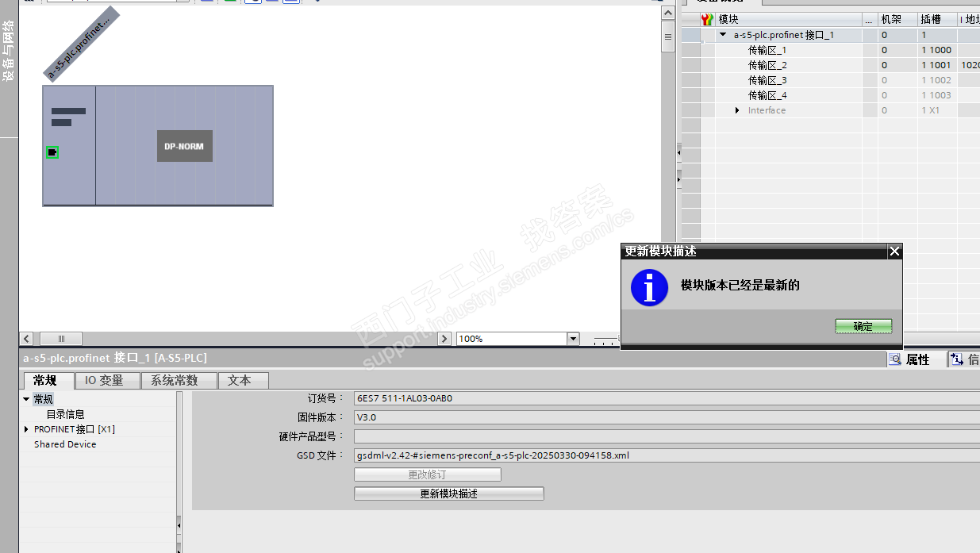The width and height of the screenshot is (980, 553).
Task: Click the properties icon next to 属性
Action: click(x=895, y=359)
